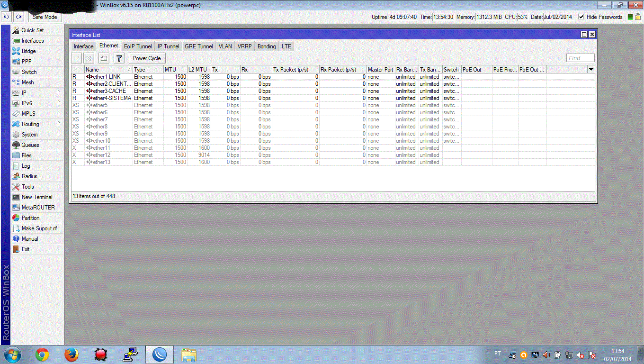
Task: Switch to the VLAN tab
Action: (x=225, y=46)
